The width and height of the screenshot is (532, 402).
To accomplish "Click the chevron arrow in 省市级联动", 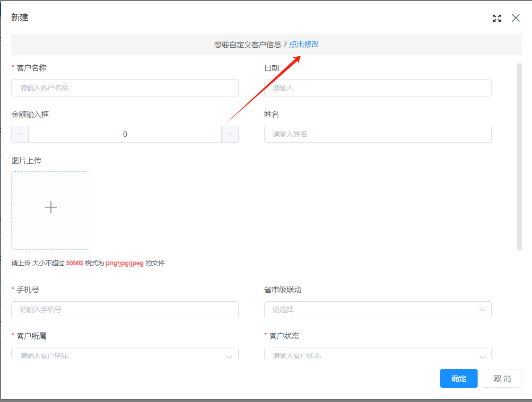I will 482,310.
